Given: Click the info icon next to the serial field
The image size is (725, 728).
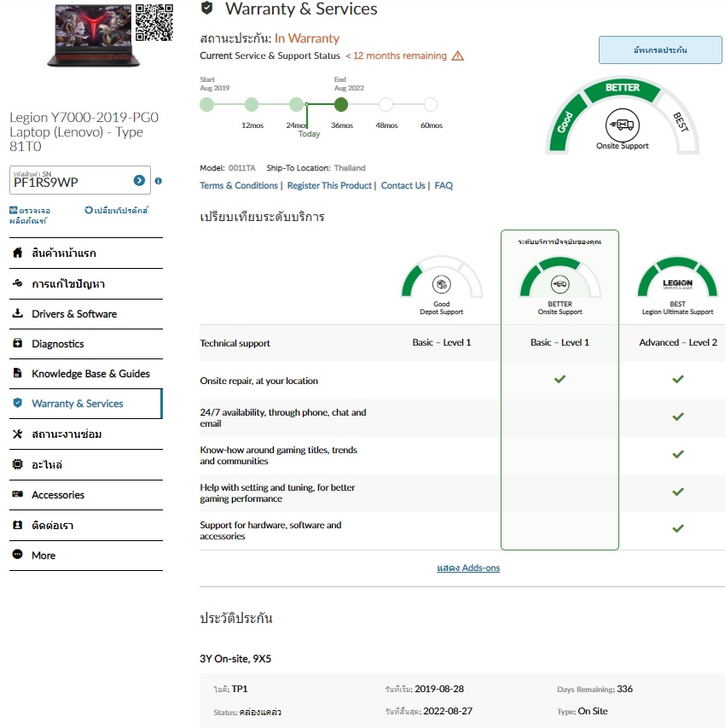Looking at the screenshot, I should 159,181.
